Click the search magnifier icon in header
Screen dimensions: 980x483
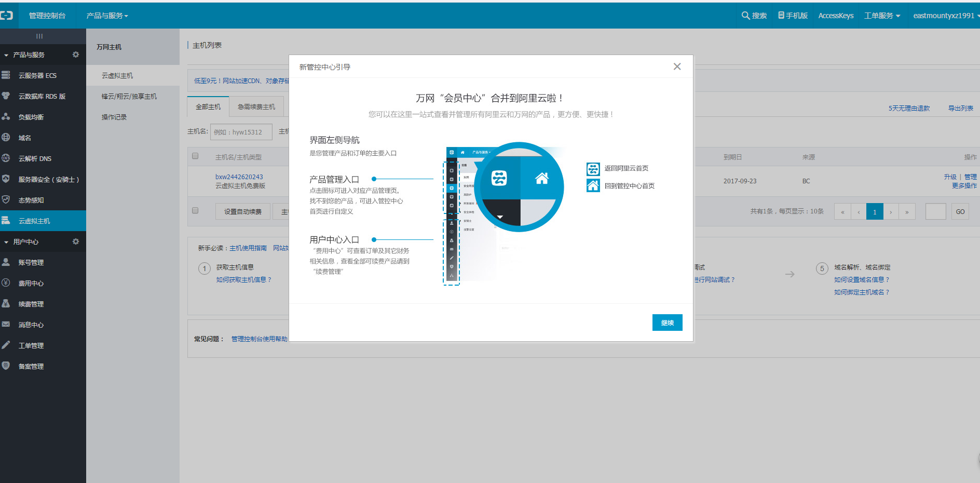(x=745, y=16)
